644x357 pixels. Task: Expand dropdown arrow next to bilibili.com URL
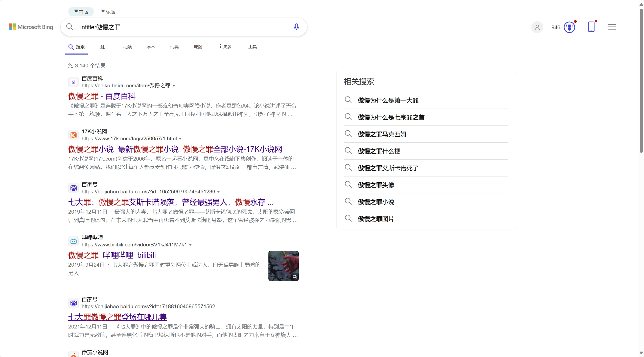click(x=190, y=245)
